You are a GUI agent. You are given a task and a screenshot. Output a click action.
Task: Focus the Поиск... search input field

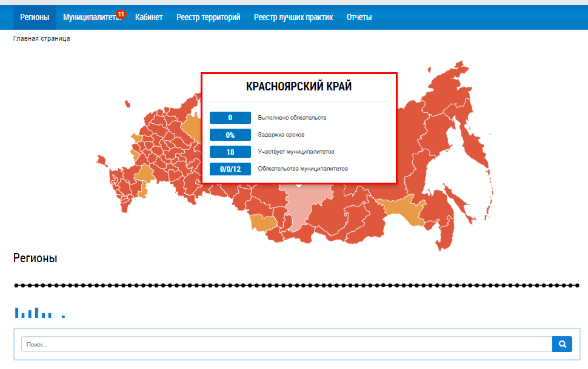click(287, 344)
